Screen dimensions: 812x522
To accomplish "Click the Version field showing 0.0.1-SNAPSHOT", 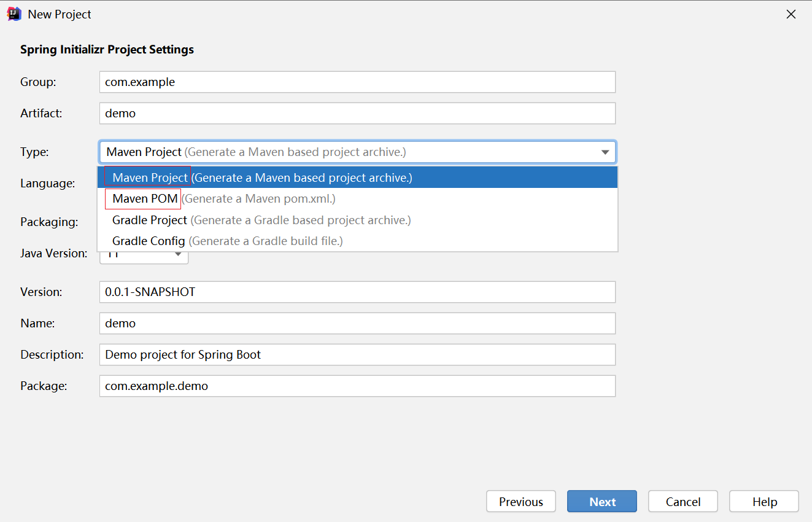I will [357, 292].
